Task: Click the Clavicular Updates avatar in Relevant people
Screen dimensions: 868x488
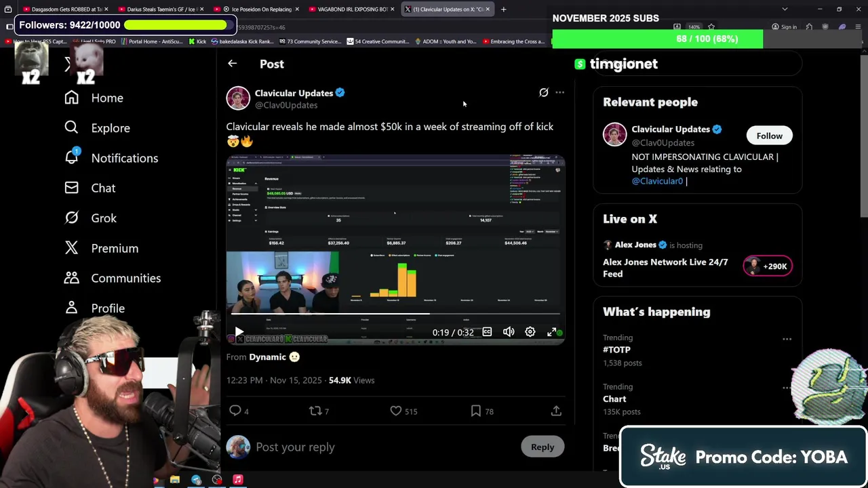Action: click(x=614, y=134)
